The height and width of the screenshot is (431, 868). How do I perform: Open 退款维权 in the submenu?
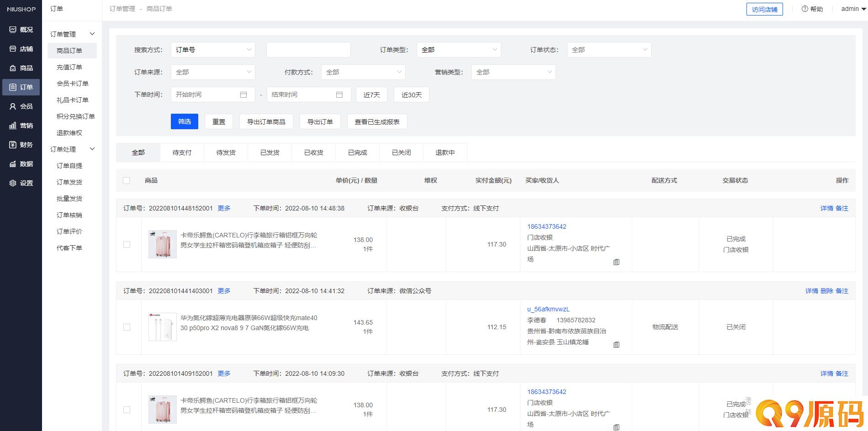(x=69, y=133)
